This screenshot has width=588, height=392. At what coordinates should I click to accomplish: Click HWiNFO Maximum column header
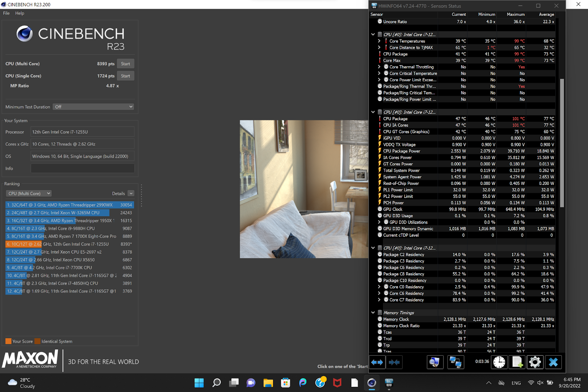pos(516,14)
